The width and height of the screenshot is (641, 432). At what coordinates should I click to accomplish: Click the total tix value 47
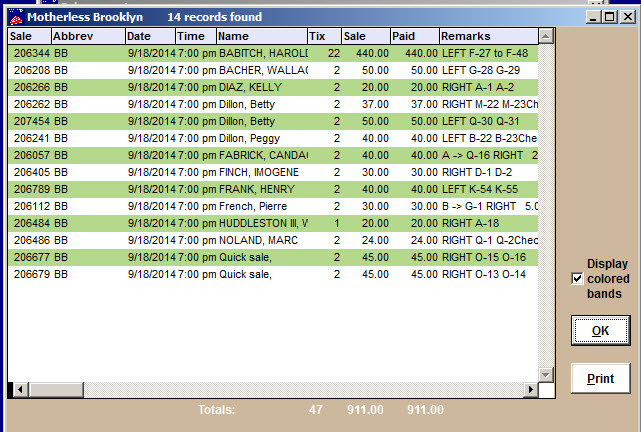[316, 410]
